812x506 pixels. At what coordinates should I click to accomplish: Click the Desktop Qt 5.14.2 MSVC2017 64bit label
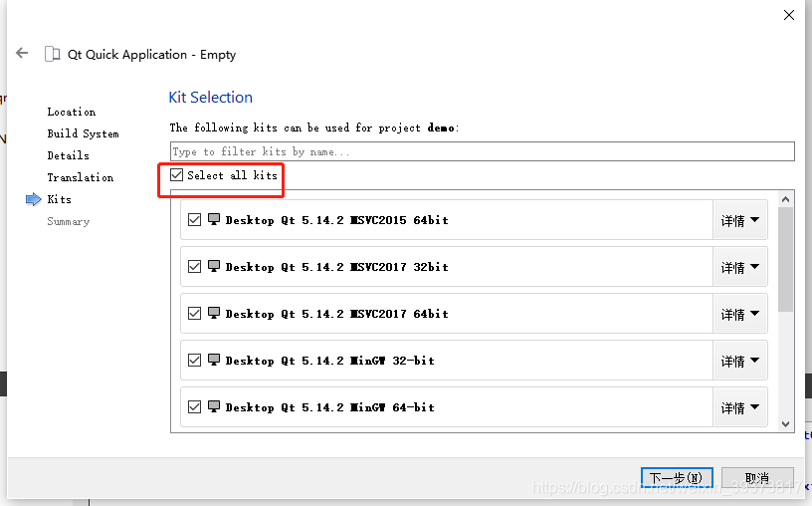(337, 314)
